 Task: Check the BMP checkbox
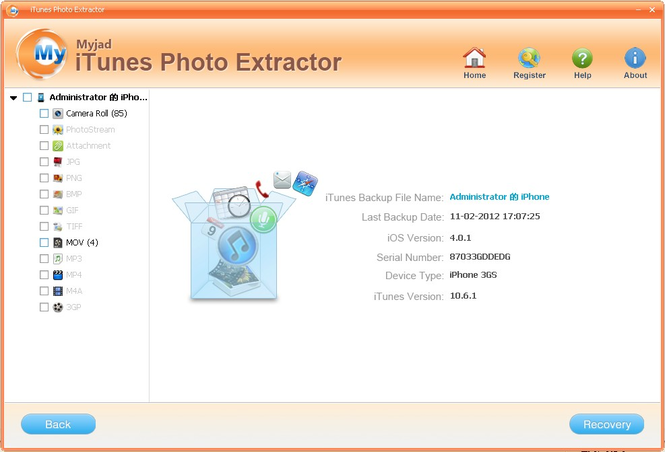pos(44,194)
